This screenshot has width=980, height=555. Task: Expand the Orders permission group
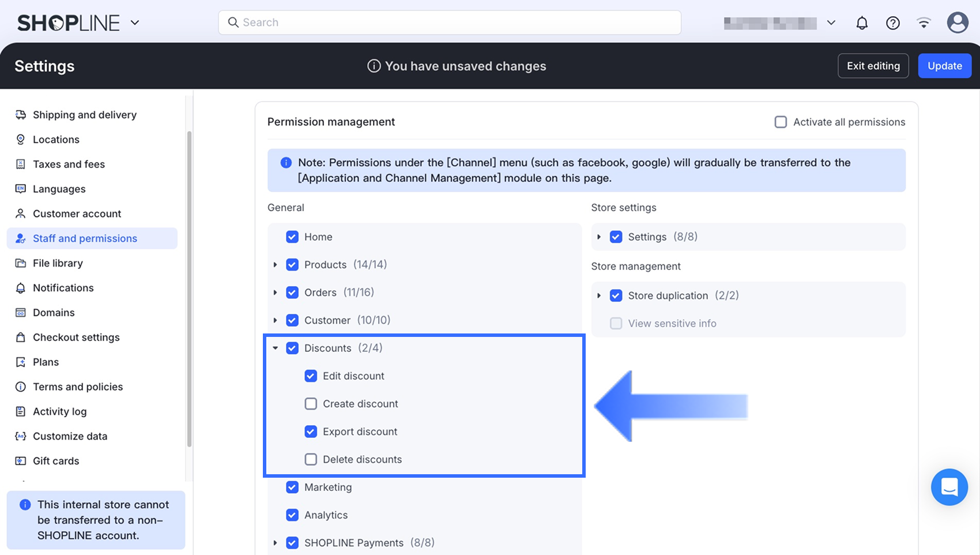click(x=276, y=292)
